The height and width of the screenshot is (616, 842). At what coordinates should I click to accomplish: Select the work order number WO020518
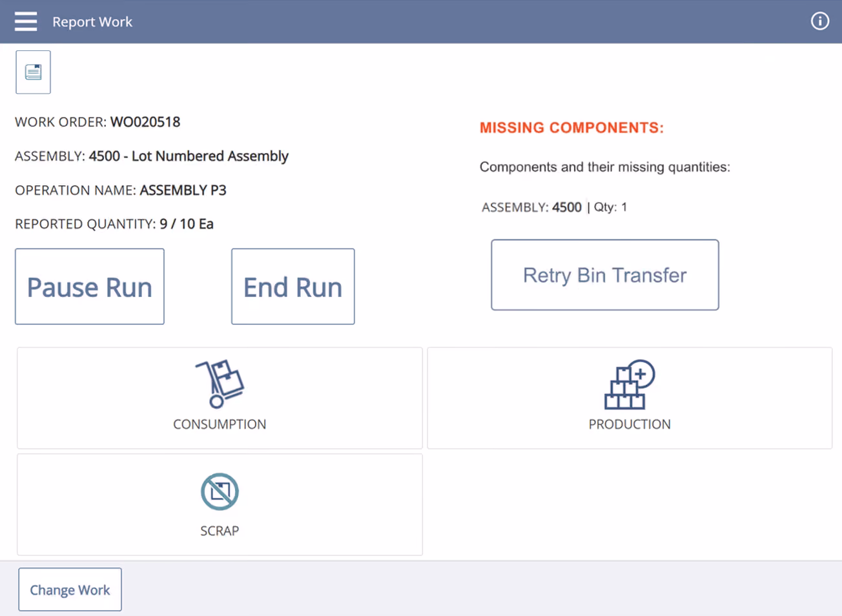pos(145,122)
